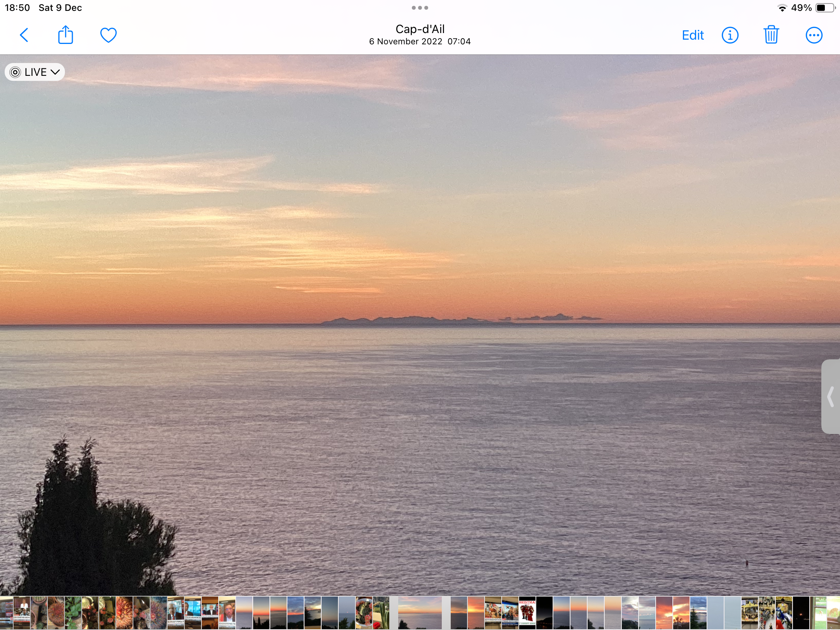The height and width of the screenshot is (630, 840).
Task: Tap the Cap-d'Ail location title
Action: pos(420,29)
